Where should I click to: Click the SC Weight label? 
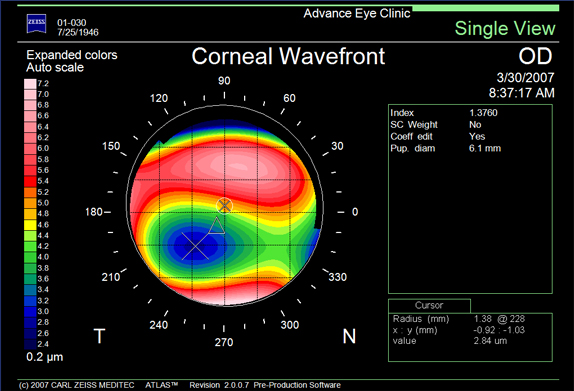coord(414,125)
